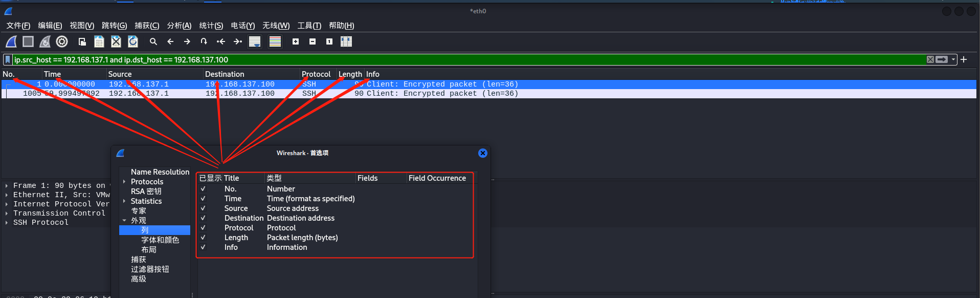Viewport: 980px width, 298px height.
Task: Reset text to normal size
Action: pos(329,41)
